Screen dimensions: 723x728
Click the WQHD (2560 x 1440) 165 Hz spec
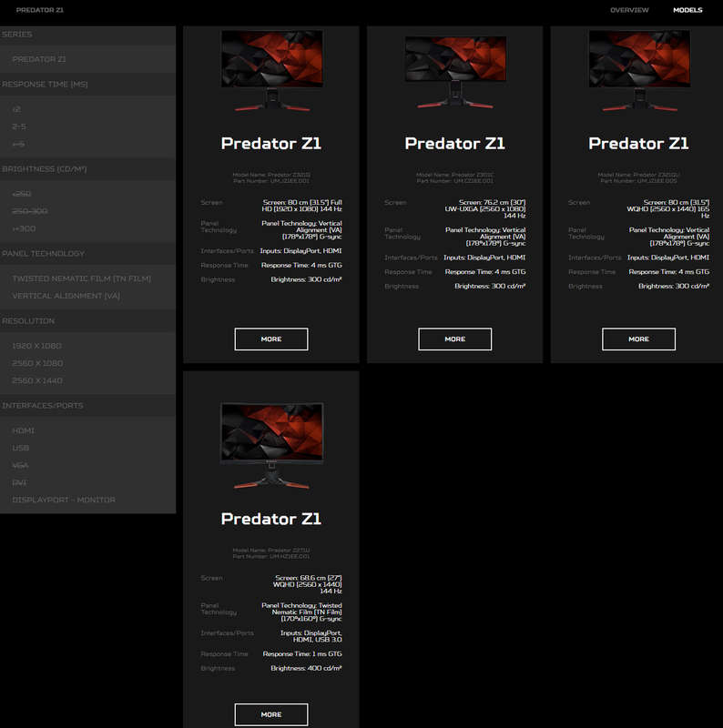pos(668,209)
